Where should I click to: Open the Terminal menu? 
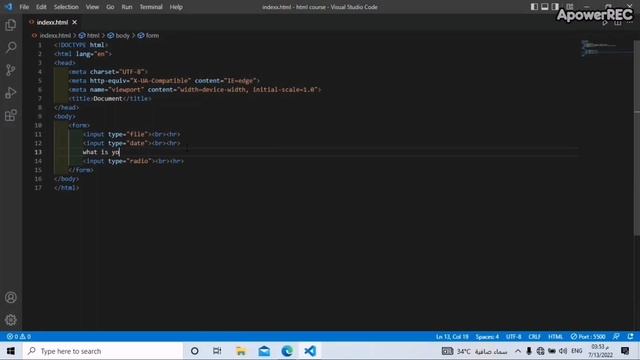coord(151,7)
